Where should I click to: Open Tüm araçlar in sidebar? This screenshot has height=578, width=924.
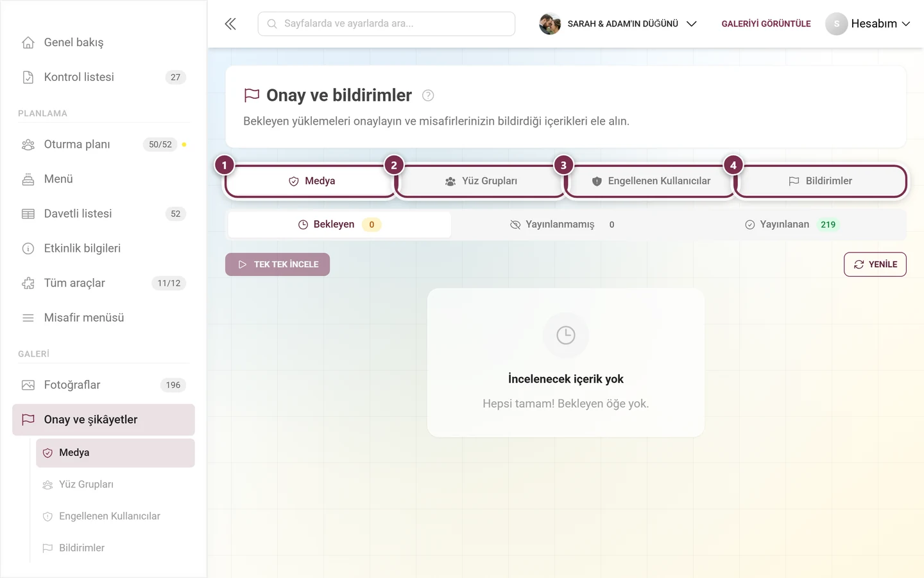click(103, 283)
